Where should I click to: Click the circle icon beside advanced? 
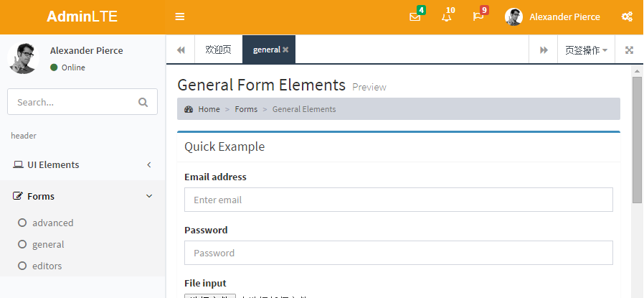click(x=22, y=223)
